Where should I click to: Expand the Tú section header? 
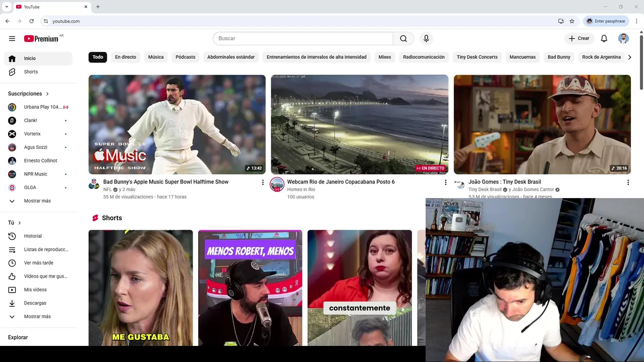[15, 223]
